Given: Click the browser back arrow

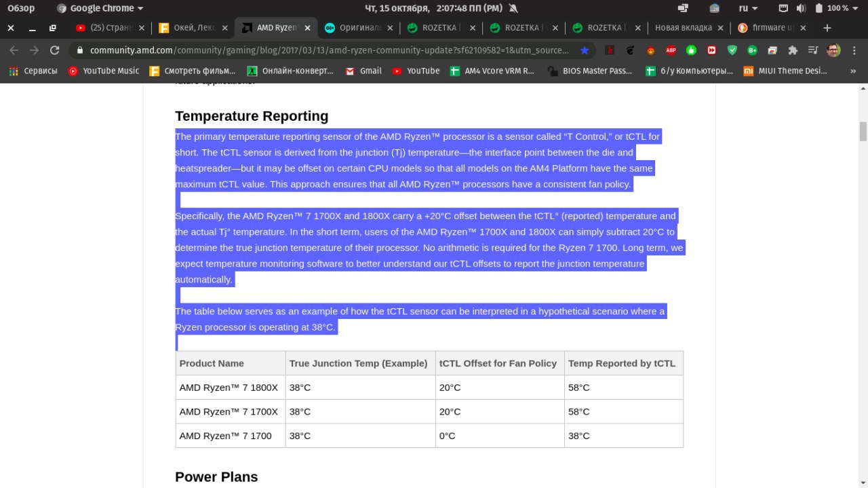Looking at the screenshot, I should pyautogui.click(x=14, y=50).
